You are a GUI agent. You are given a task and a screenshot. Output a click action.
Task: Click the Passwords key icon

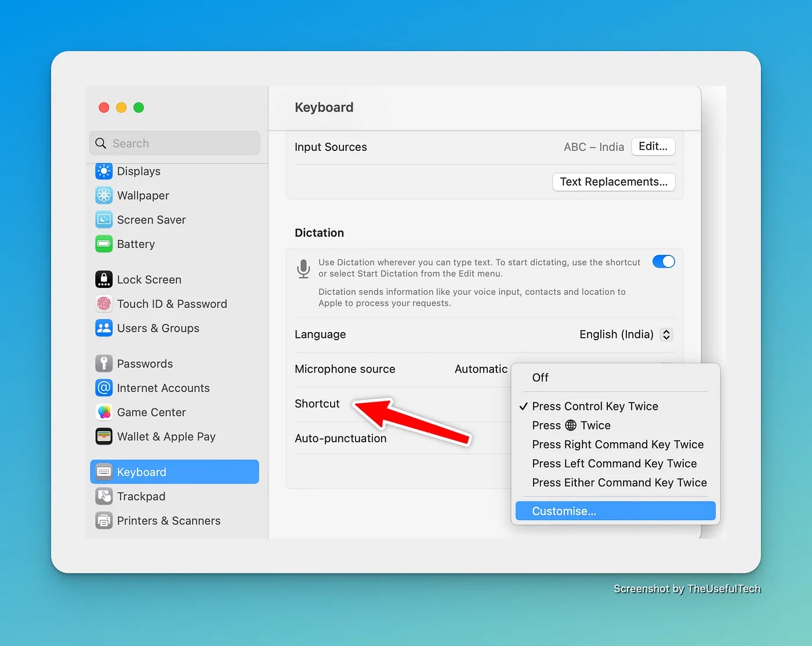coord(104,364)
